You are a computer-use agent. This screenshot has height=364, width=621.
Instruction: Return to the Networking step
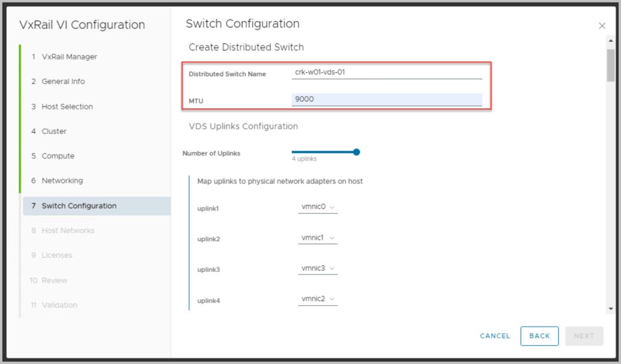62,181
